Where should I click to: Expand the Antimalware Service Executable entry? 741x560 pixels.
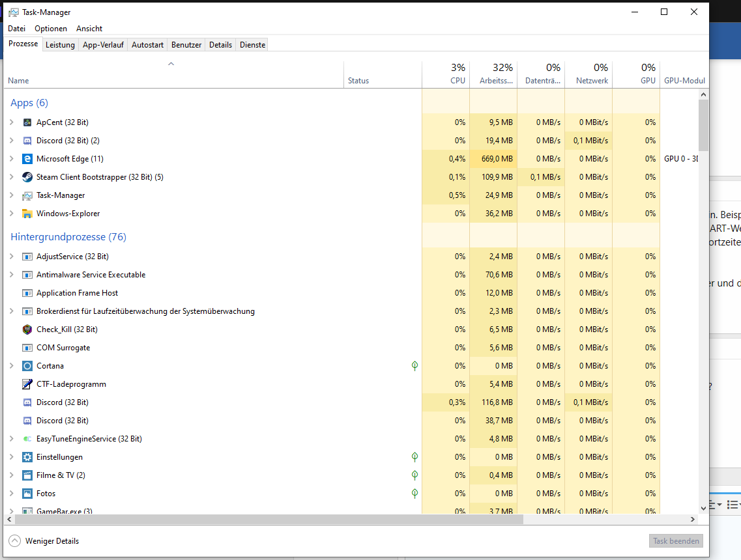[x=12, y=275]
